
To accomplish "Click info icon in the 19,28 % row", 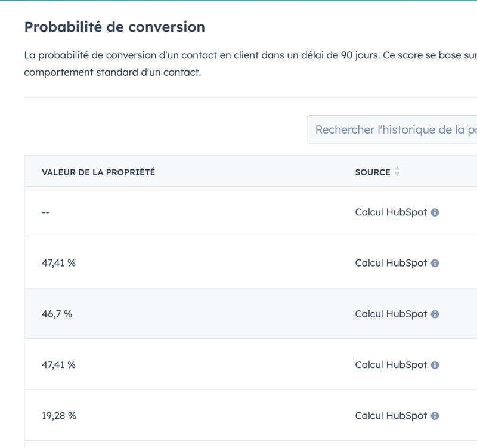I will (x=435, y=416).
